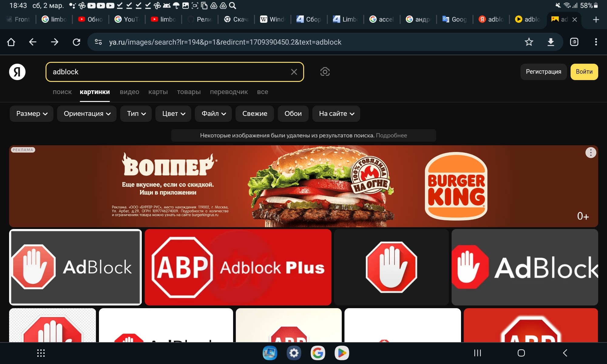This screenshot has height=364, width=607.
Task: Open site settings icon in address bar
Action: click(98, 42)
